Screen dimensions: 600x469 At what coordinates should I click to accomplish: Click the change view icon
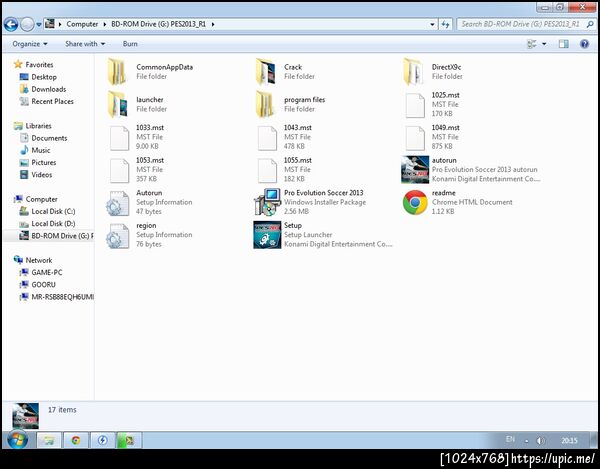(532, 44)
